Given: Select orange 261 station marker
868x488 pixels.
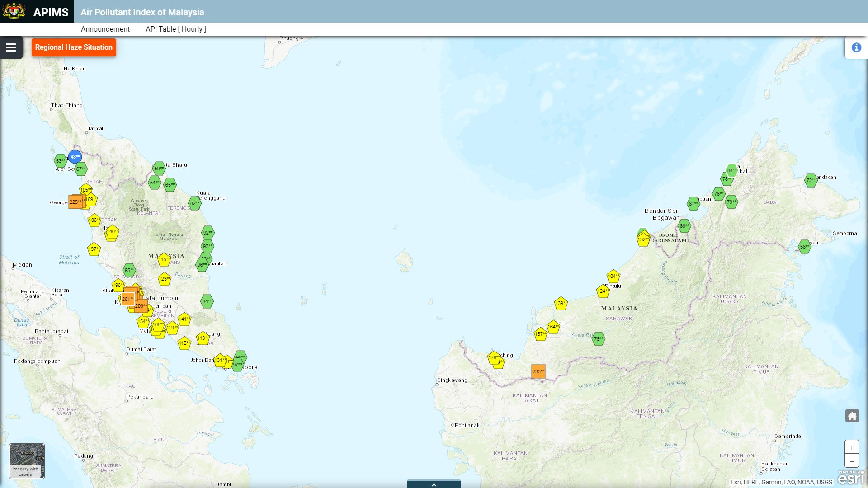Looking at the screenshot, I should pyautogui.click(x=127, y=299).
